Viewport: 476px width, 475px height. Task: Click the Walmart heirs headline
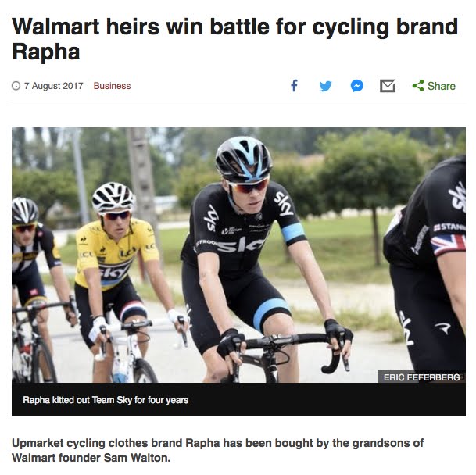[234, 39]
